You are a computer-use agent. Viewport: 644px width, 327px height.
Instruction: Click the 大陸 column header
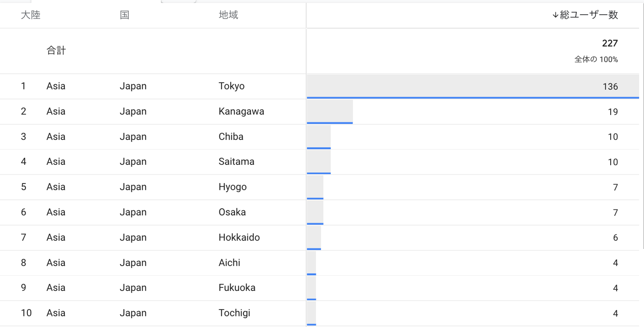[x=31, y=15]
